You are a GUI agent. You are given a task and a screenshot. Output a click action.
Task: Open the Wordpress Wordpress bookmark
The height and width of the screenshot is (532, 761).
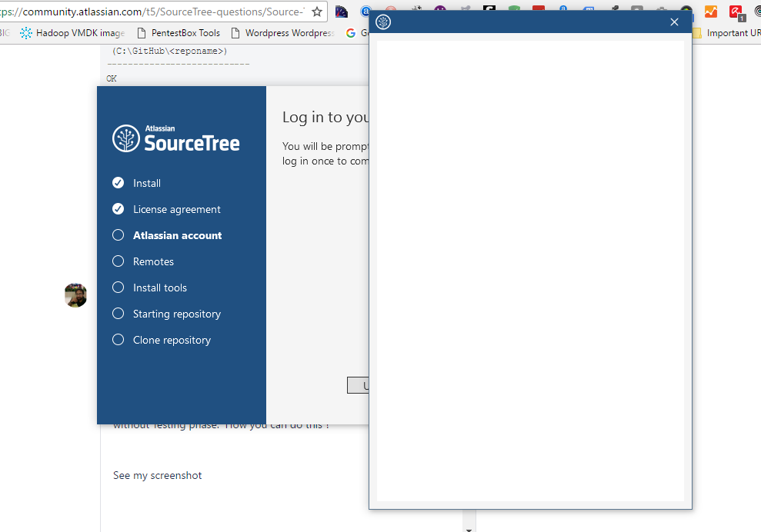[283, 33]
